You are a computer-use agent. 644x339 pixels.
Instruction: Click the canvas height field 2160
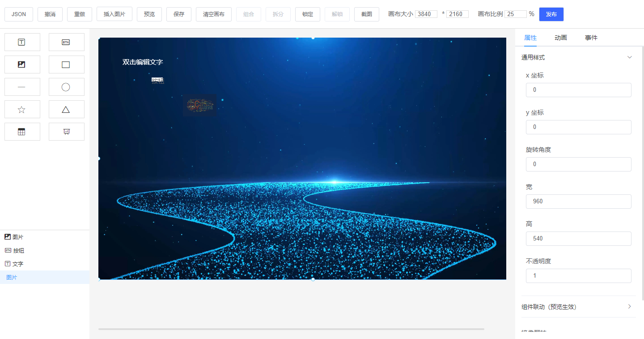458,14
